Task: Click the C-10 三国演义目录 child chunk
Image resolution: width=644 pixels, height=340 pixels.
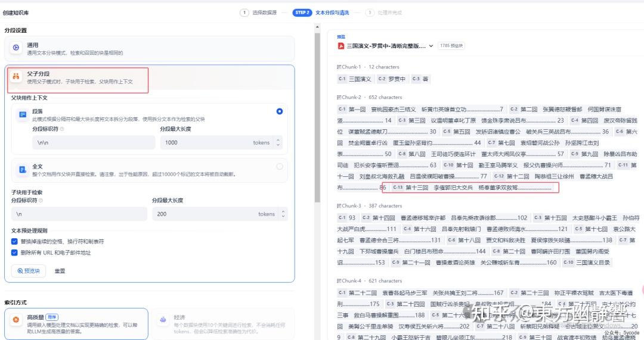Action: [586, 263]
